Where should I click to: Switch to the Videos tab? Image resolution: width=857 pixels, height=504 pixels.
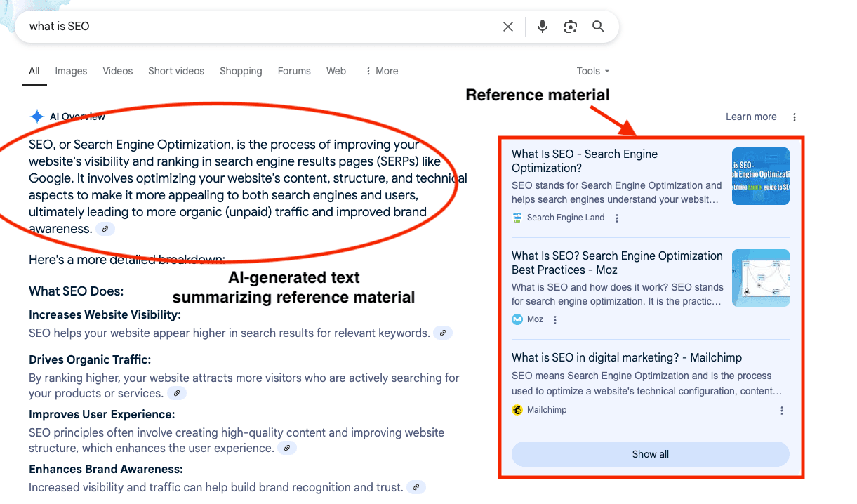tap(117, 71)
